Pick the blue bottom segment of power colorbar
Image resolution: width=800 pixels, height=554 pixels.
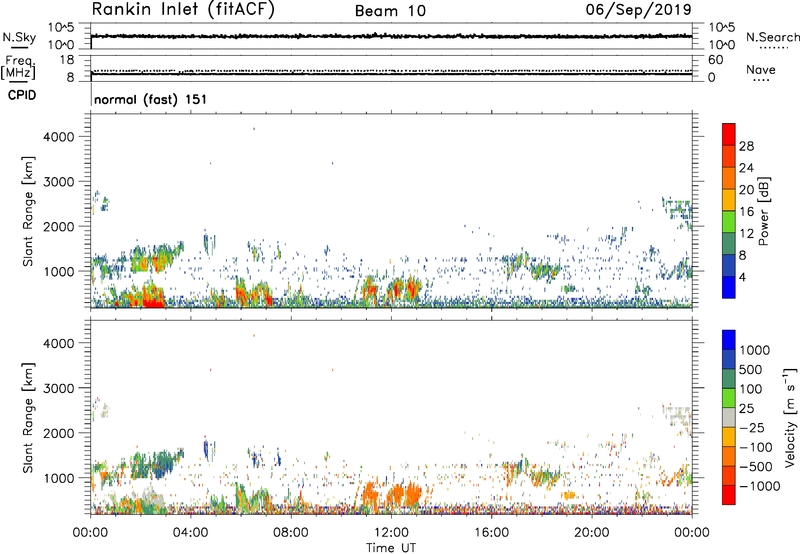[729, 288]
